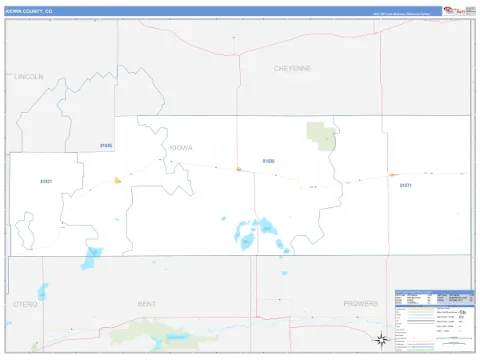Click ZIP code label 81071
Image resolution: width=480 pixels, height=360 pixels.
(x=405, y=185)
